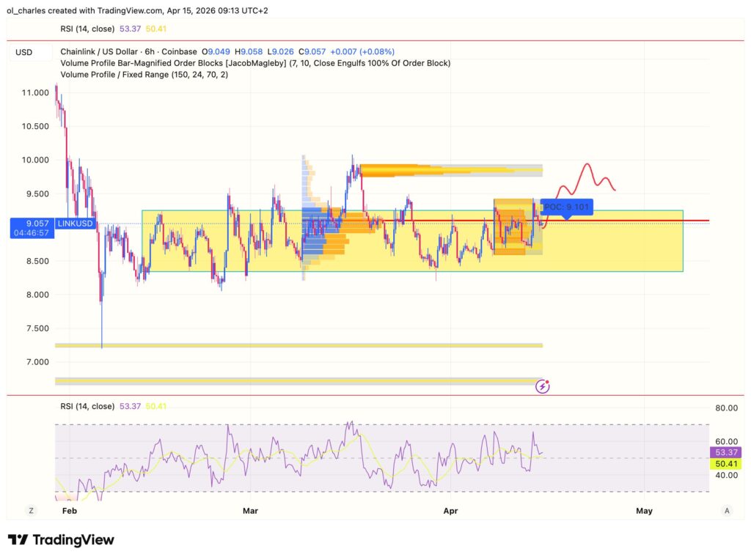Screen dimensions: 751x560
Task: Toggle the yellow 50.41 RSI value label
Action: click(x=726, y=464)
